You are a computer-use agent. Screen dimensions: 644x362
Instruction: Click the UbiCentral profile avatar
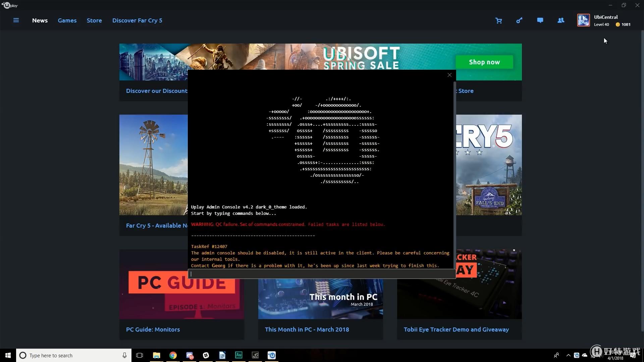click(583, 20)
